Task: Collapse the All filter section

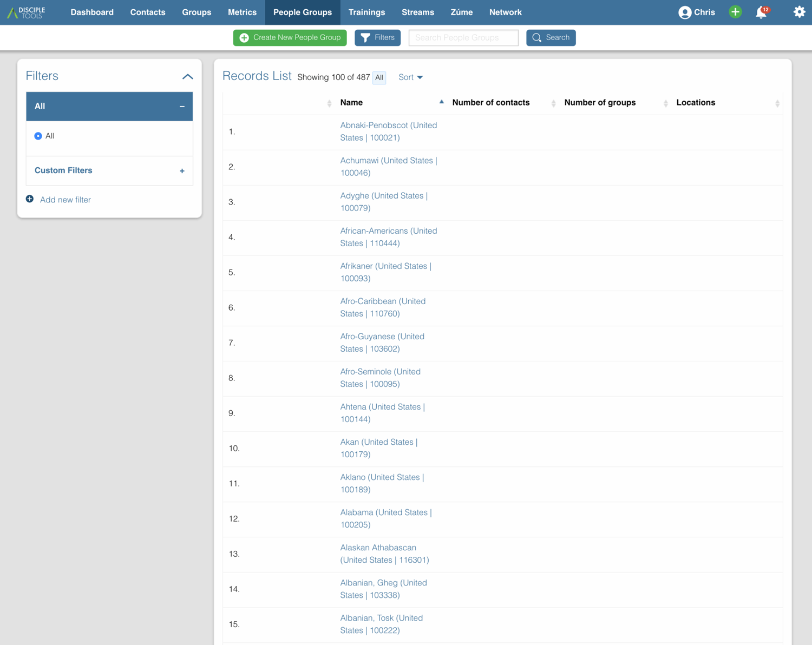Action: pos(109,106)
